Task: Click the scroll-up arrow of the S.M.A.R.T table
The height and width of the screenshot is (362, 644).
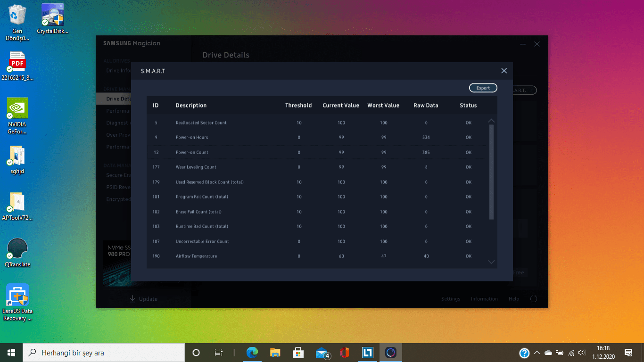Action: point(491,121)
